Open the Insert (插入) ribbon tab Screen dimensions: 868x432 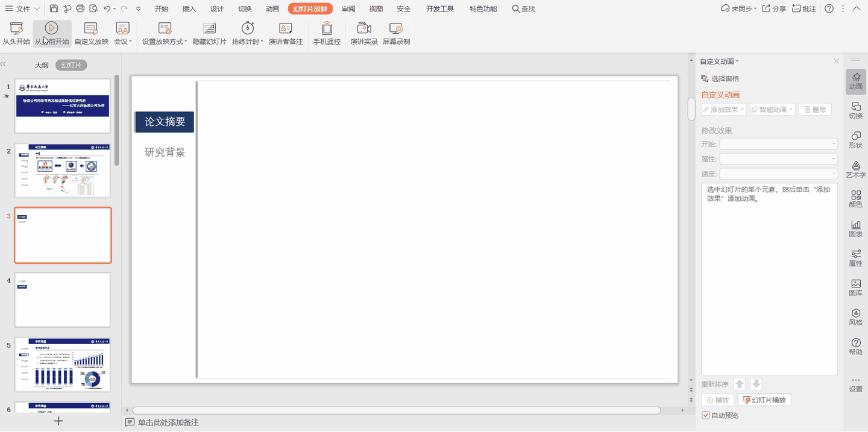(189, 8)
